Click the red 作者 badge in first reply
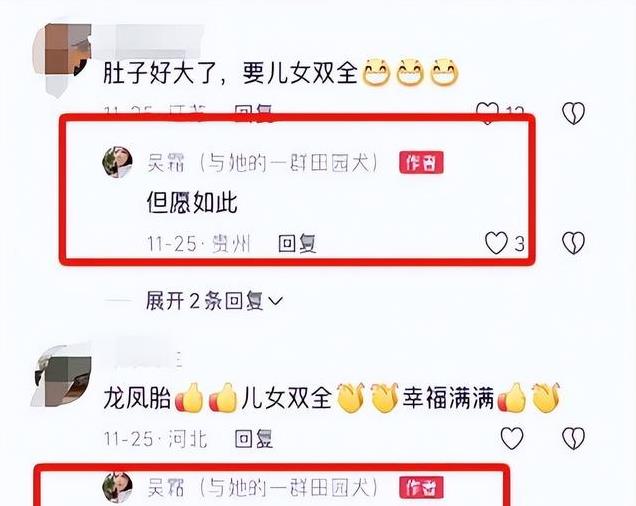The image size is (636, 506). [x=421, y=163]
